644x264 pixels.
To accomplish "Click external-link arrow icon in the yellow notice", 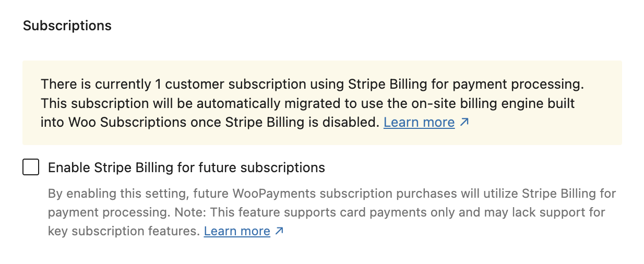I will click(x=464, y=122).
